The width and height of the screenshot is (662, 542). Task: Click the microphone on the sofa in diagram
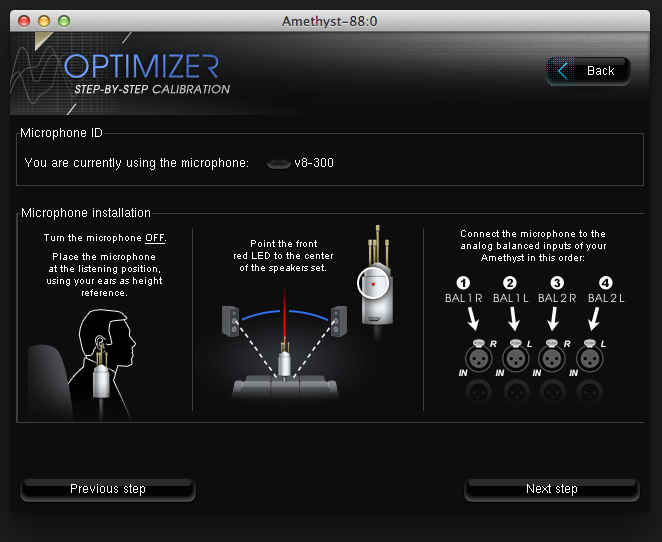coord(285,359)
